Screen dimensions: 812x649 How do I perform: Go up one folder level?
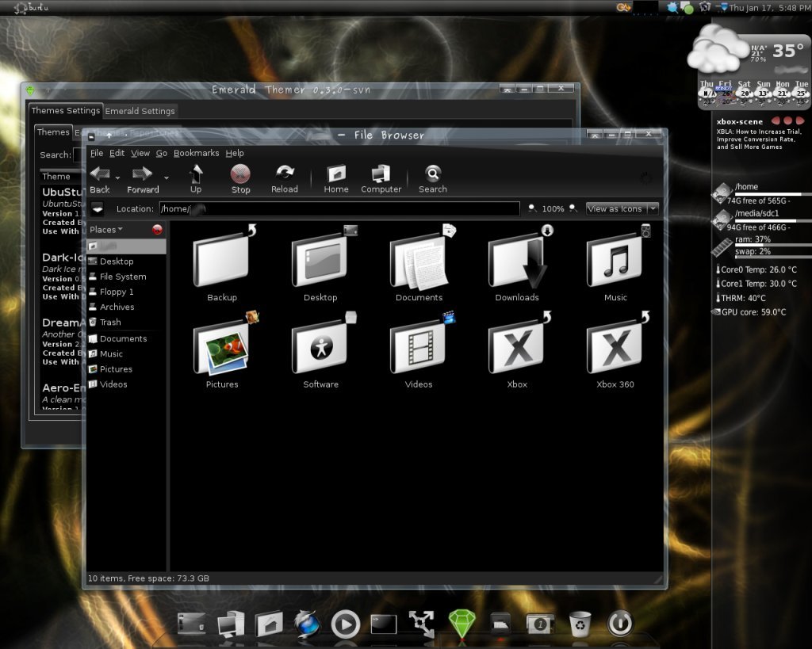(196, 179)
